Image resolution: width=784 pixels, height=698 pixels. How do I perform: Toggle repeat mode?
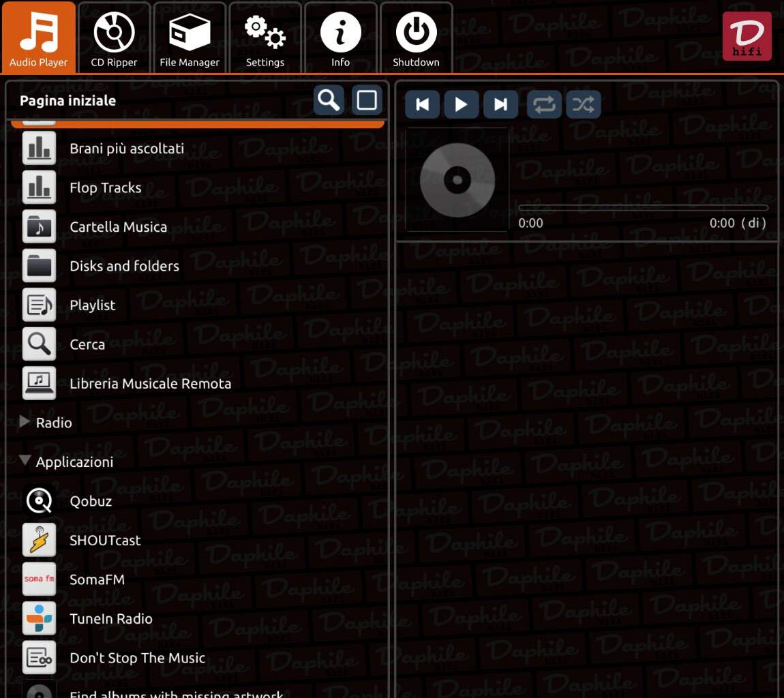pos(544,104)
